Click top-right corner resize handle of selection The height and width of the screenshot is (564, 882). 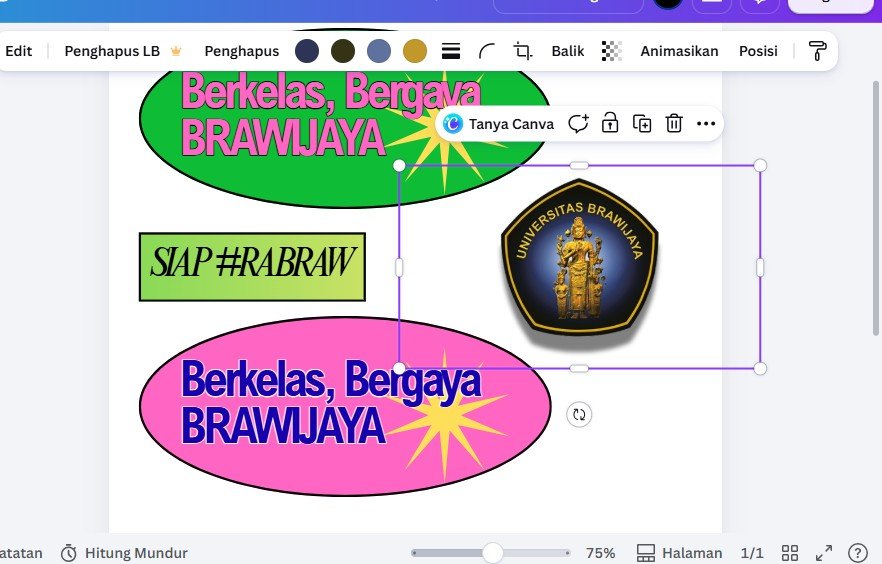760,165
